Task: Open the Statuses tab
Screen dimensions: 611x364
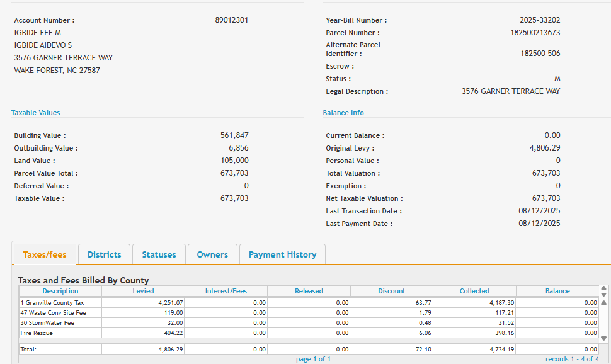Action: click(x=159, y=254)
